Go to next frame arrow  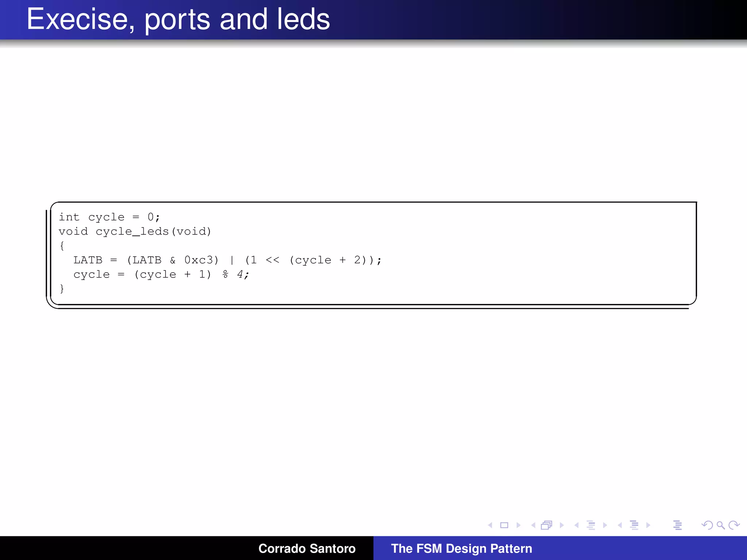pyautogui.click(x=562, y=525)
